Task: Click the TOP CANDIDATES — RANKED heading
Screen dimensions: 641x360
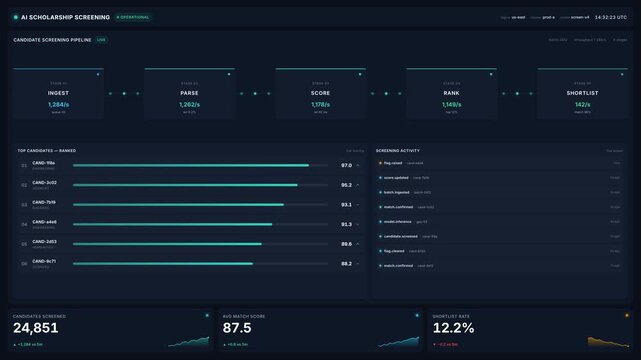Action: point(47,151)
